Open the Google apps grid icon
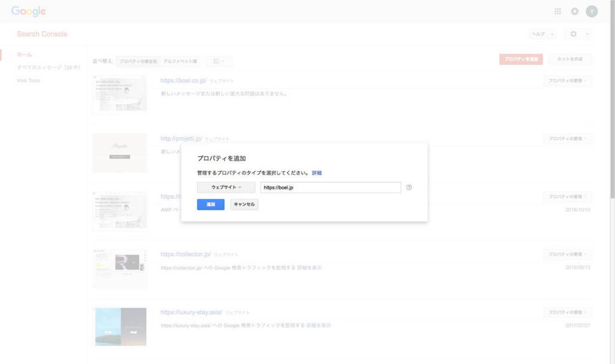 pos(557,11)
